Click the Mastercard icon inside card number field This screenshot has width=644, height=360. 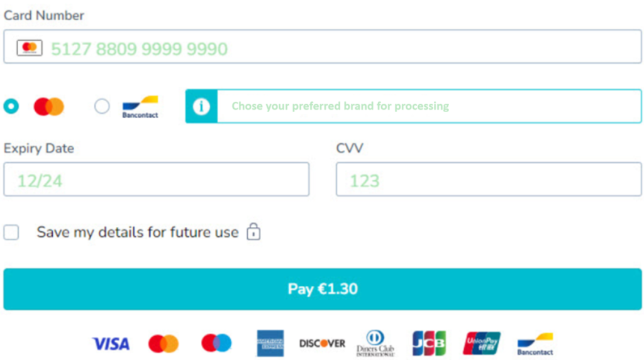coord(30,48)
